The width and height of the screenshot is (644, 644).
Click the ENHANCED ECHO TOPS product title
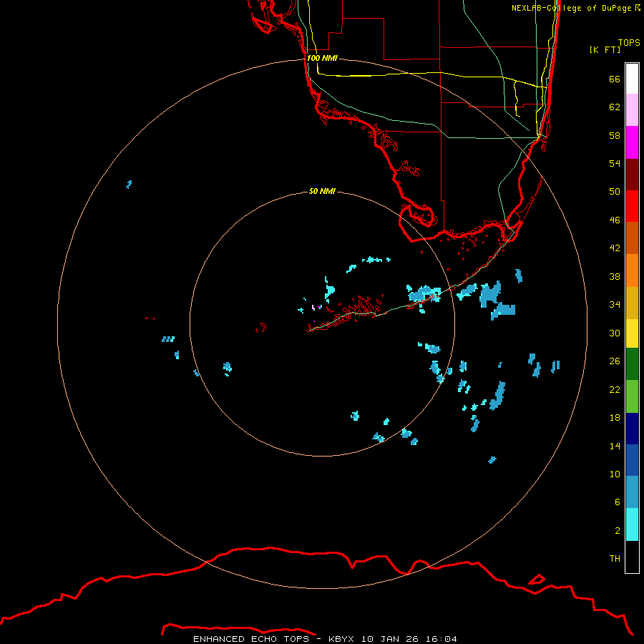(251, 639)
